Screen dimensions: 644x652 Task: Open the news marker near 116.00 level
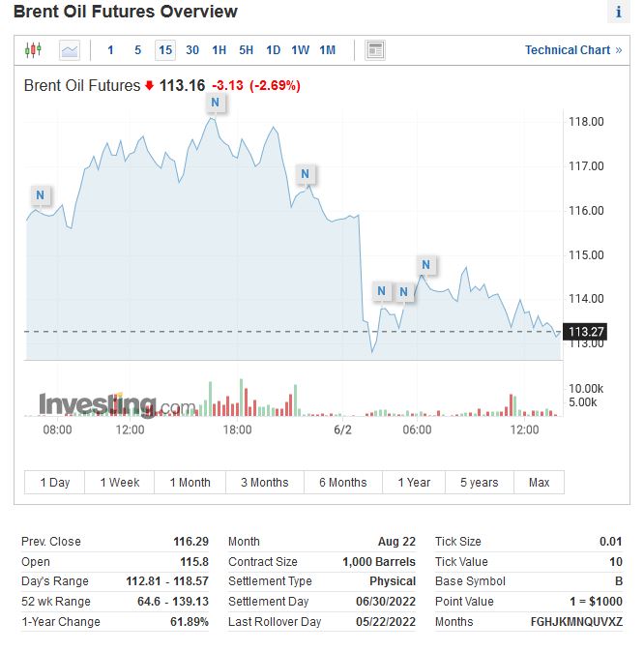tap(305, 175)
